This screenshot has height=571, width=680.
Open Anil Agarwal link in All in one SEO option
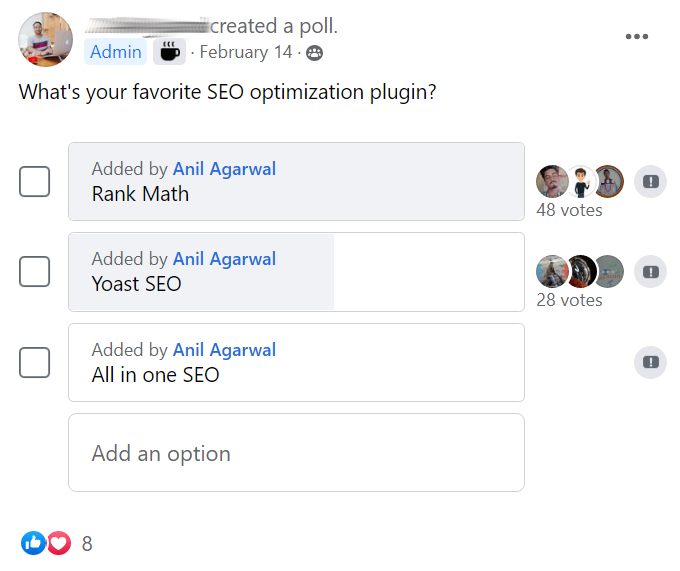tap(224, 350)
